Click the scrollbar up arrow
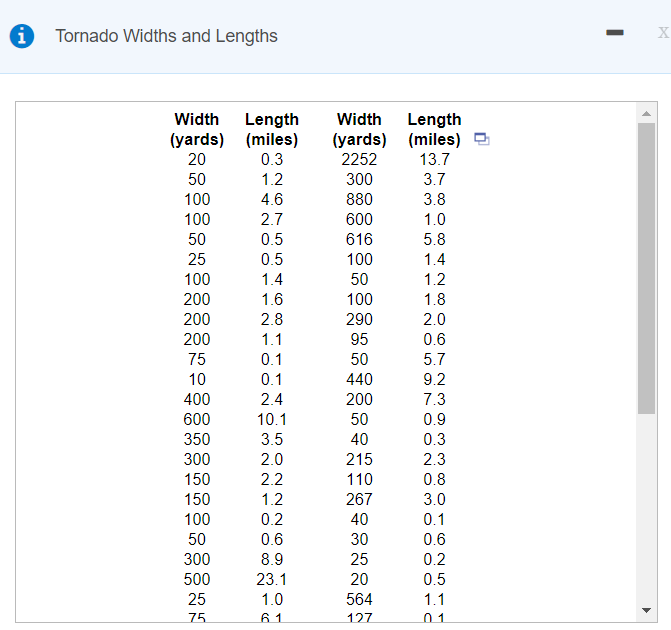The width and height of the screenshot is (671, 630). tap(647, 114)
